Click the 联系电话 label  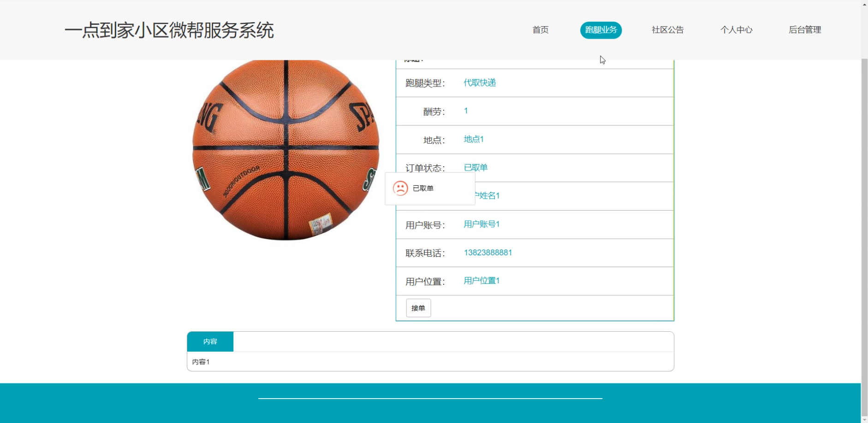pyautogui.click(x=425, y=253)
